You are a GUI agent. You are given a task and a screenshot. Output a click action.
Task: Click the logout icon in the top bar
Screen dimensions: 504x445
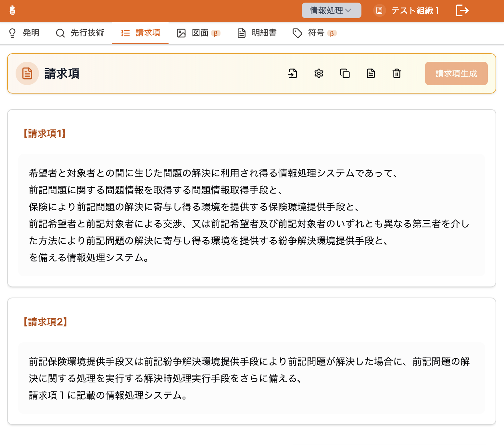point(462,10)
